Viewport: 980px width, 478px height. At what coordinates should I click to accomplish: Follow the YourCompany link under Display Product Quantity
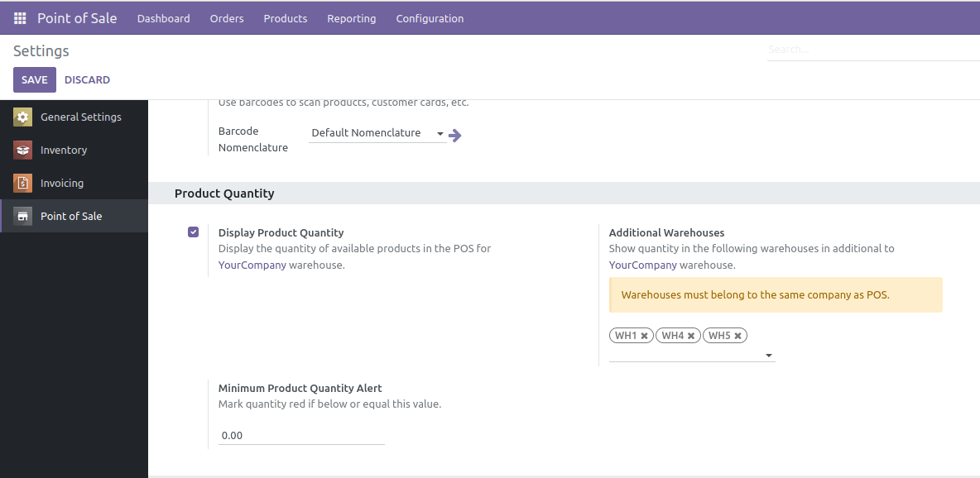pos(252,265)
